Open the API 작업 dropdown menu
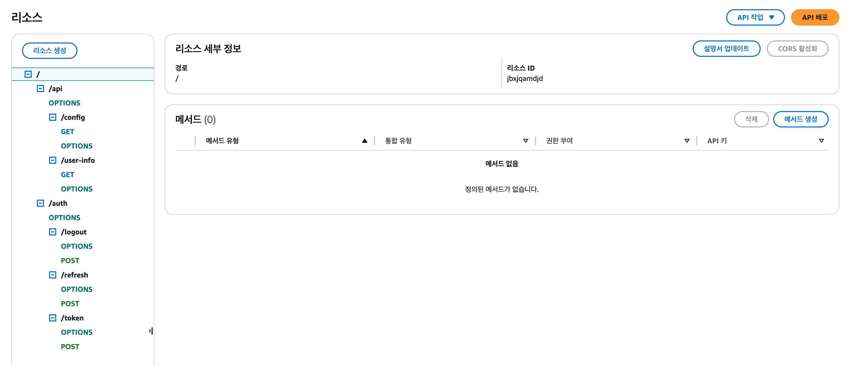 tap(755, 18)
